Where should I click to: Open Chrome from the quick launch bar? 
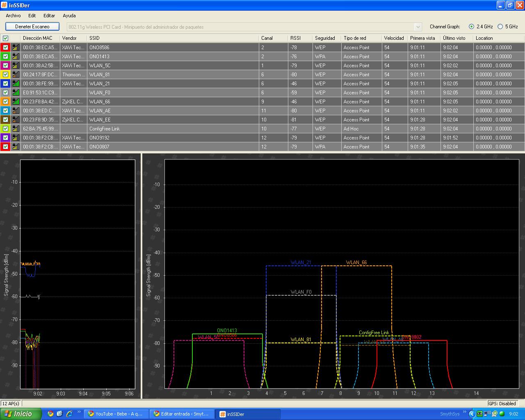[50, 414]
